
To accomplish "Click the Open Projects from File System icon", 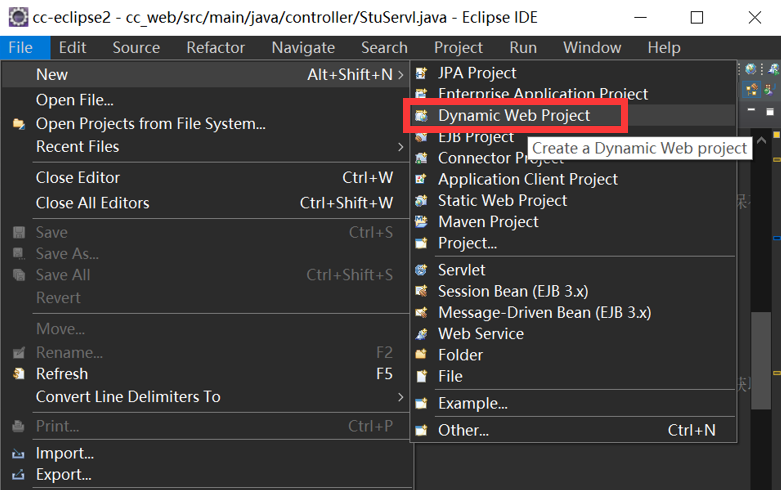I will 18,124.
